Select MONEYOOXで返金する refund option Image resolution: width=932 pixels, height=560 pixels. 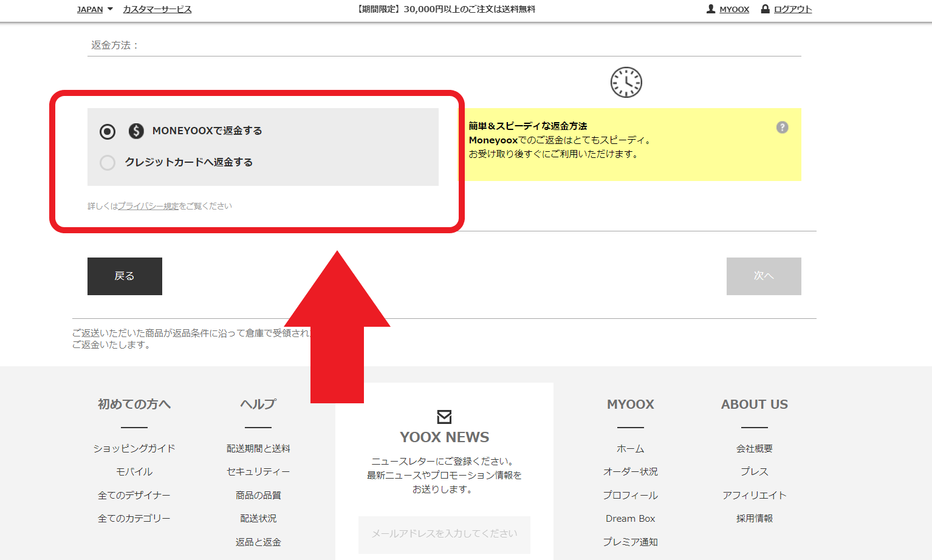[108, 131]
